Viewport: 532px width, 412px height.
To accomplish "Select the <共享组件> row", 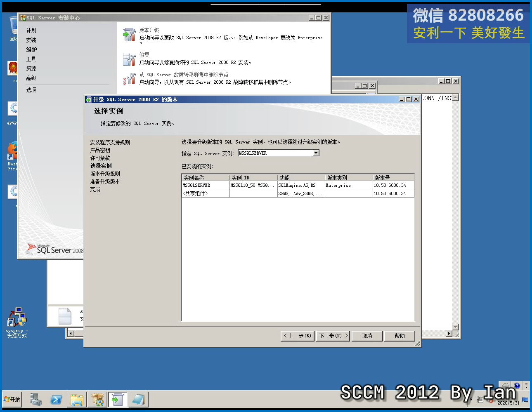I will click(298, 193).
